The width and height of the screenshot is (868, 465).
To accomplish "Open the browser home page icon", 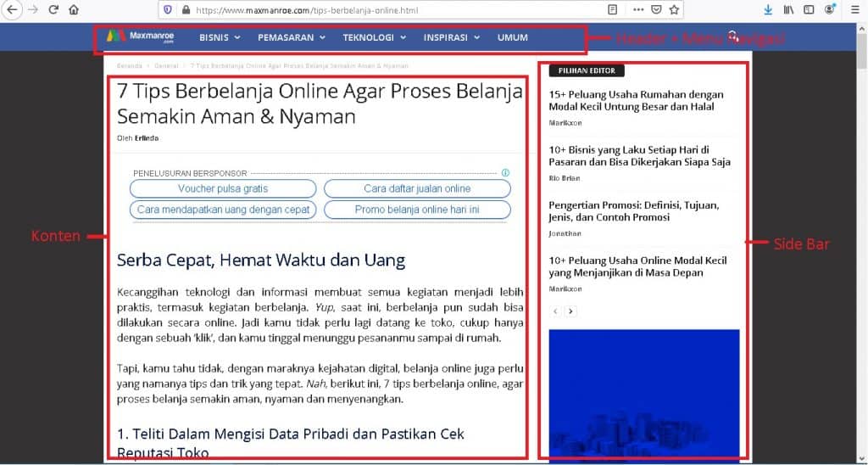I will coord(74,9).
